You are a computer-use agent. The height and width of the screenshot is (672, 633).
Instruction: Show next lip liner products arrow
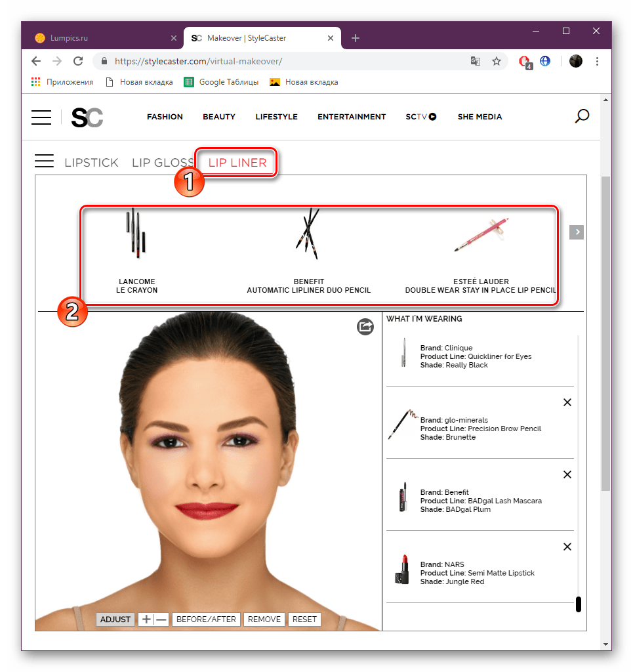(x=577, y=232)
